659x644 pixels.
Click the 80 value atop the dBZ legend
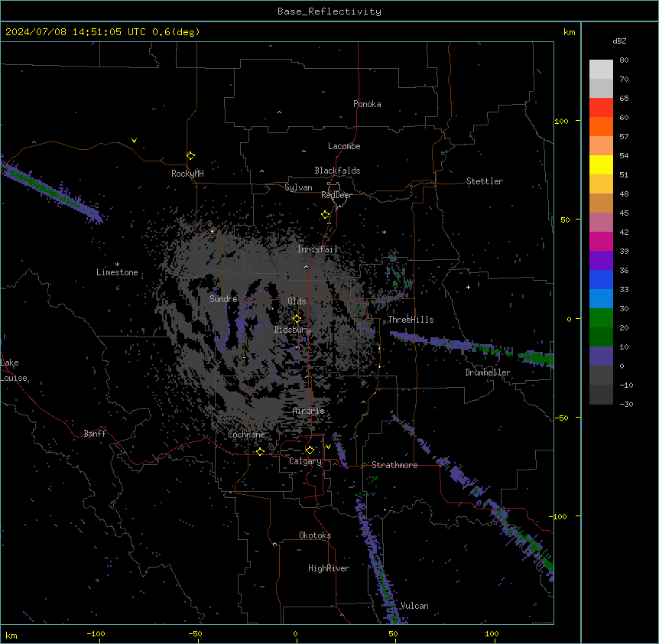click(x=624, y=60)
